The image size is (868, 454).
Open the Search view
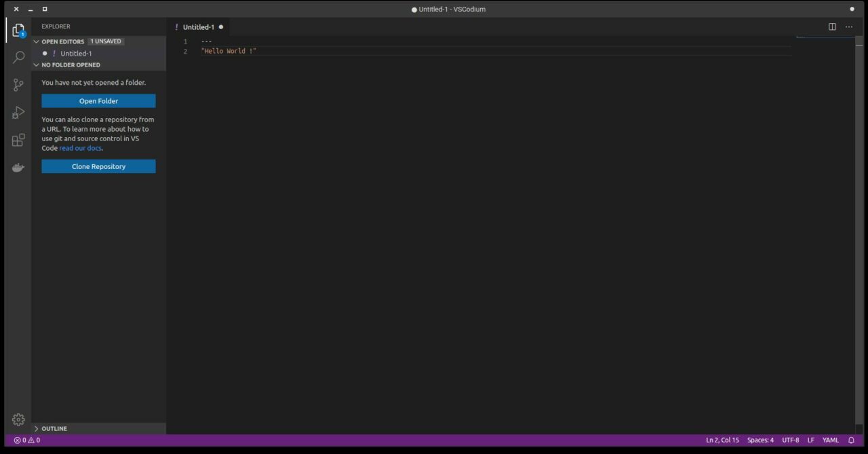[x=18, y=57]
